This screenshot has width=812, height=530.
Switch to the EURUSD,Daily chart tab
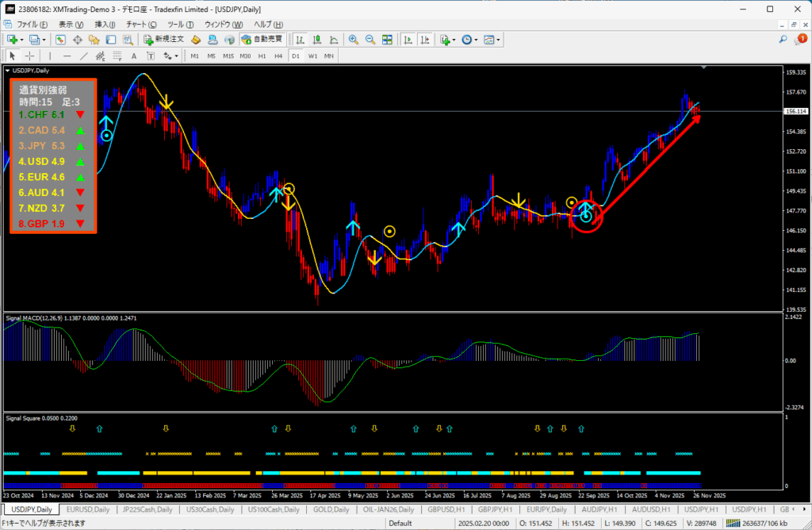click(x=88, y=509)
